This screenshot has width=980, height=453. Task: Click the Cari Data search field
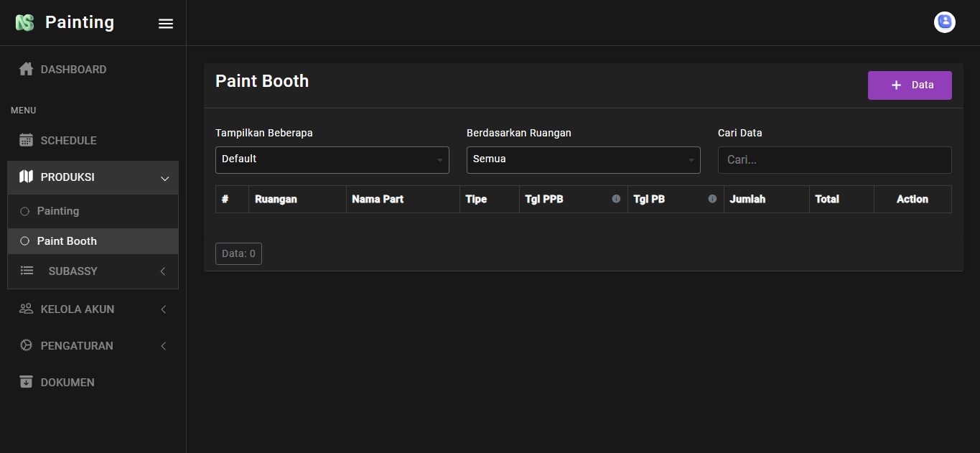pyautogui.click(x=834, y=160)
